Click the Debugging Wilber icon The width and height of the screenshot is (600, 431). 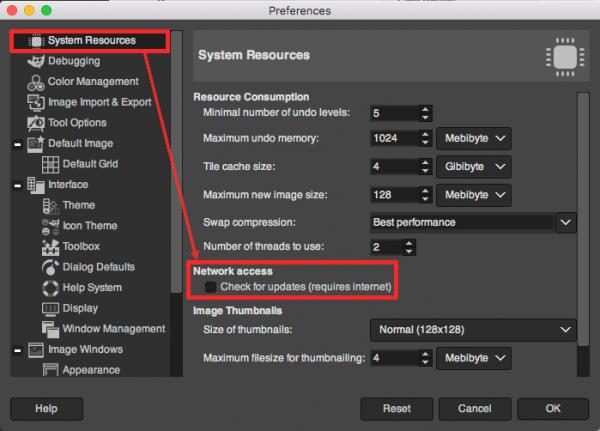36,61
